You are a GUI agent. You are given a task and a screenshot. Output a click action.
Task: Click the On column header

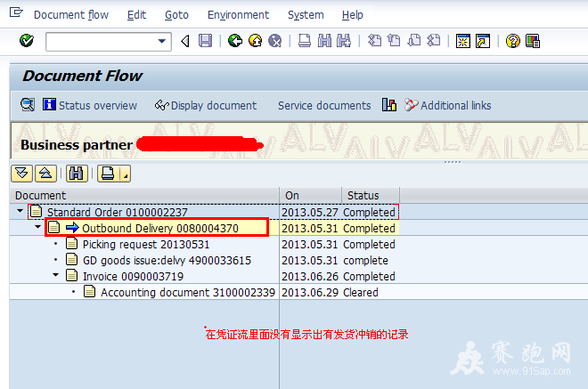[311, 195]
